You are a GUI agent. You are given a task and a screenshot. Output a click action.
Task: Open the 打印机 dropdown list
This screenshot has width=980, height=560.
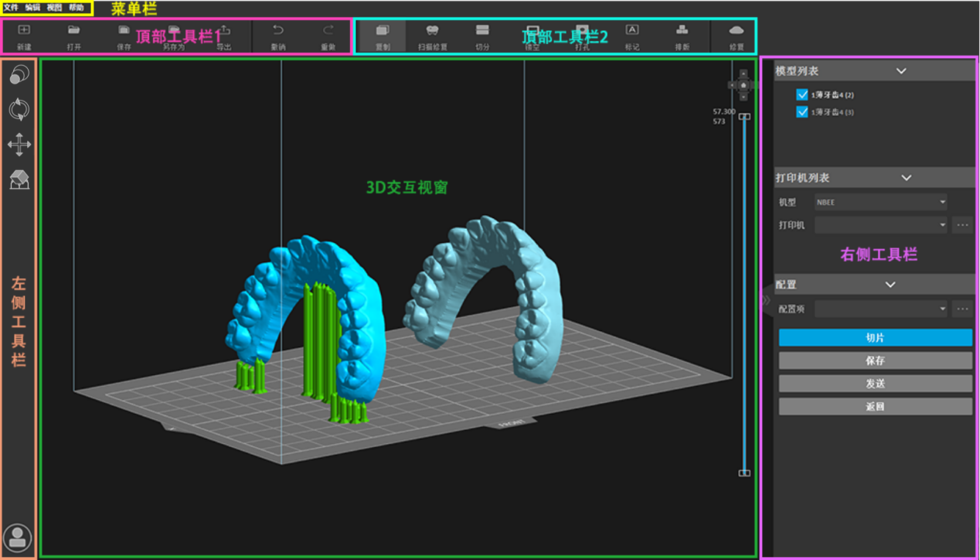[881, 225]
